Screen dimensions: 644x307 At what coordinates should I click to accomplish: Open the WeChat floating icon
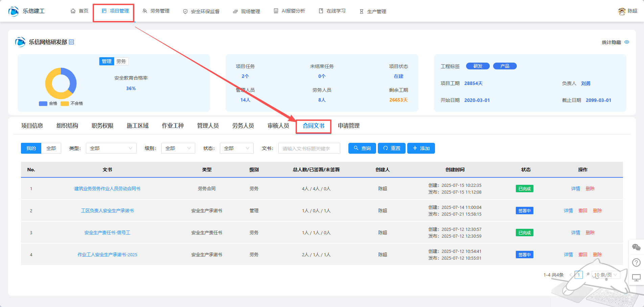[636, 247]
